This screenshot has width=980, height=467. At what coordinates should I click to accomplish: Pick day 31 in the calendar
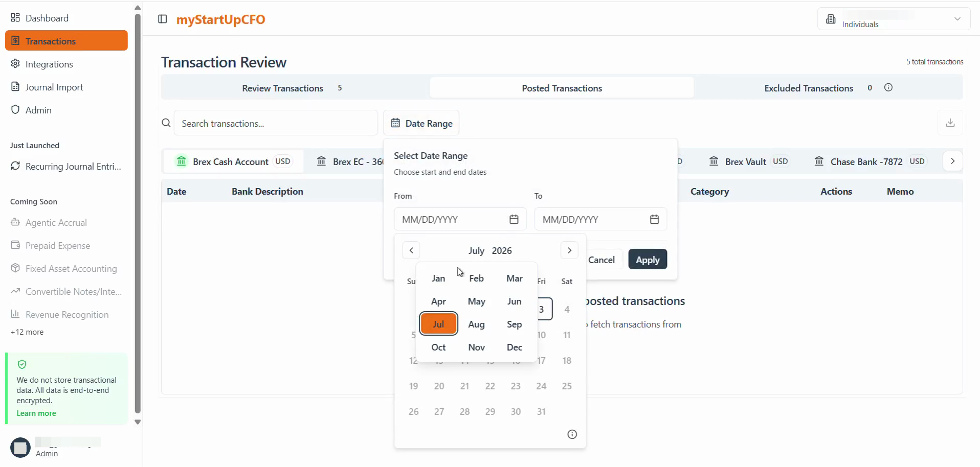coord(541,411)
